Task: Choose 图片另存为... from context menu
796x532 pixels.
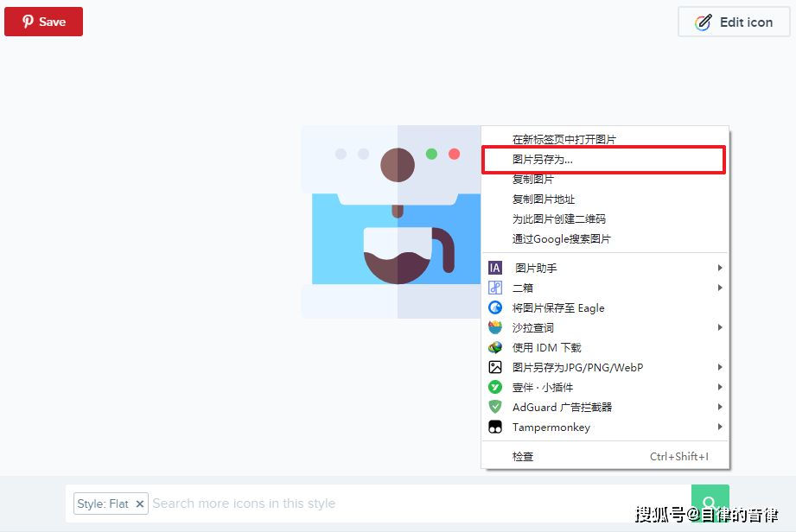Action: click(603, 160)
